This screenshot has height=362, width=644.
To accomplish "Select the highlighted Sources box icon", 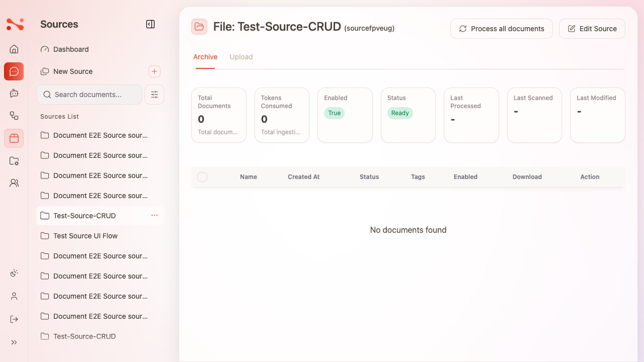I will pyautogui.click(x=14, y=138).
